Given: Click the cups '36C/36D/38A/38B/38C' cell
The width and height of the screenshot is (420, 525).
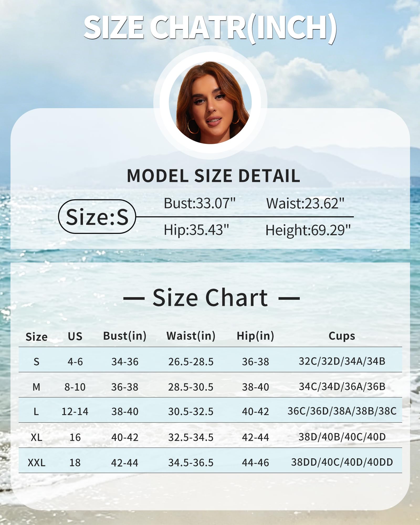Looking at the screenshot, I should (342, 411).
